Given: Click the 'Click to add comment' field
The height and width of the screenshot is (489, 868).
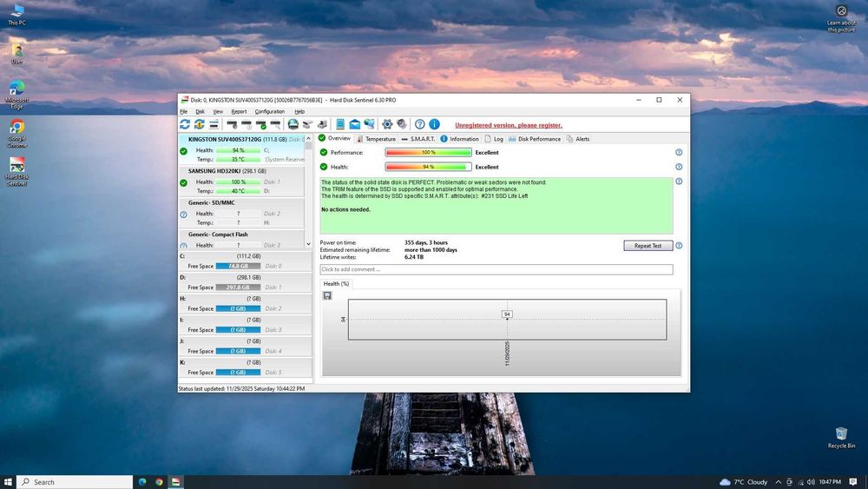Looking at the screenshot, I should (496, 269).
